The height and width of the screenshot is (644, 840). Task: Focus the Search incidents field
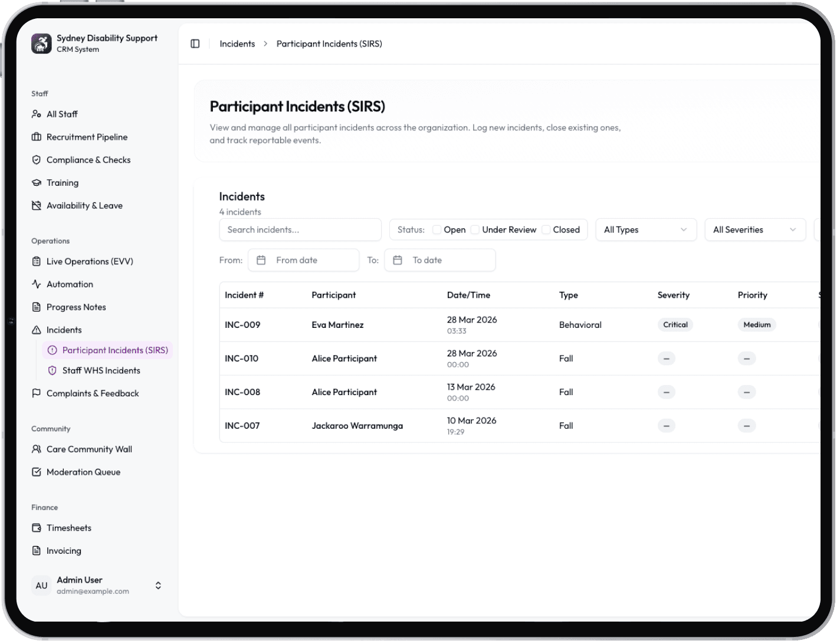[300, 230]
